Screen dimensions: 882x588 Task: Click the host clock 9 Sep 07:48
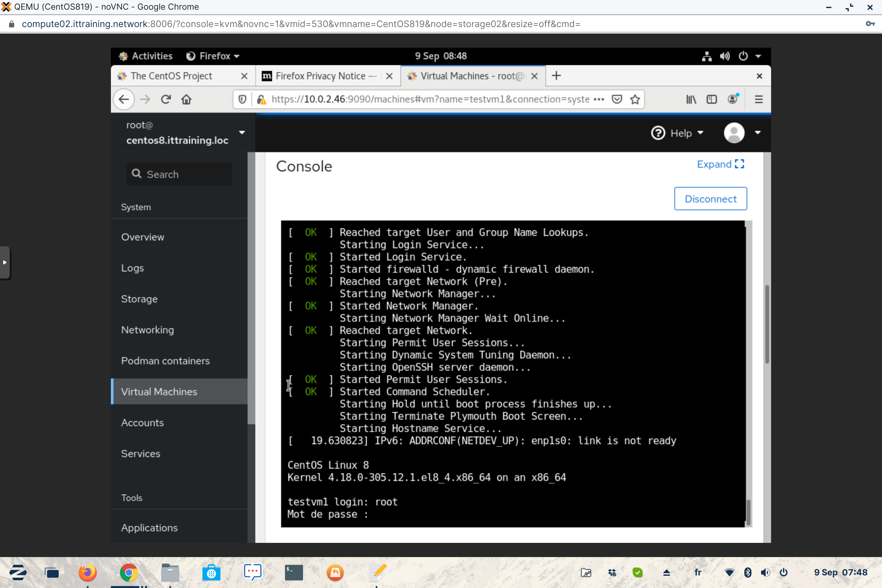pos(840,572)
